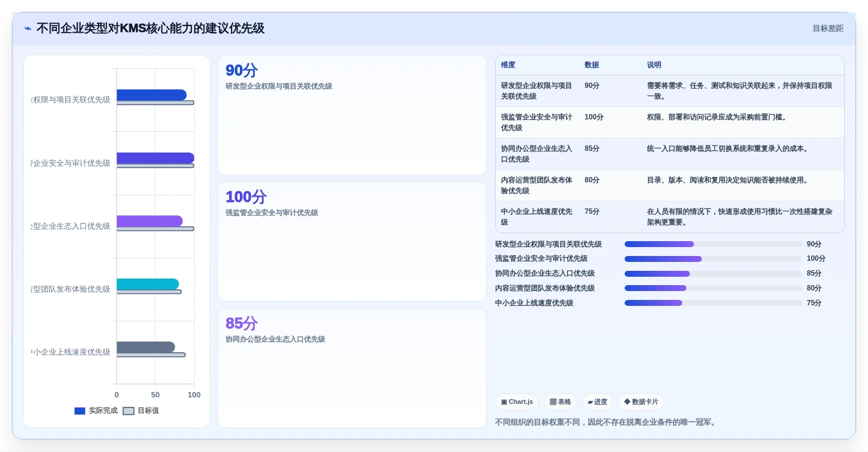Viewport: 868px width, 452px height.
Task: Click x-axis tick label 50
Action: tap(156, 395)
